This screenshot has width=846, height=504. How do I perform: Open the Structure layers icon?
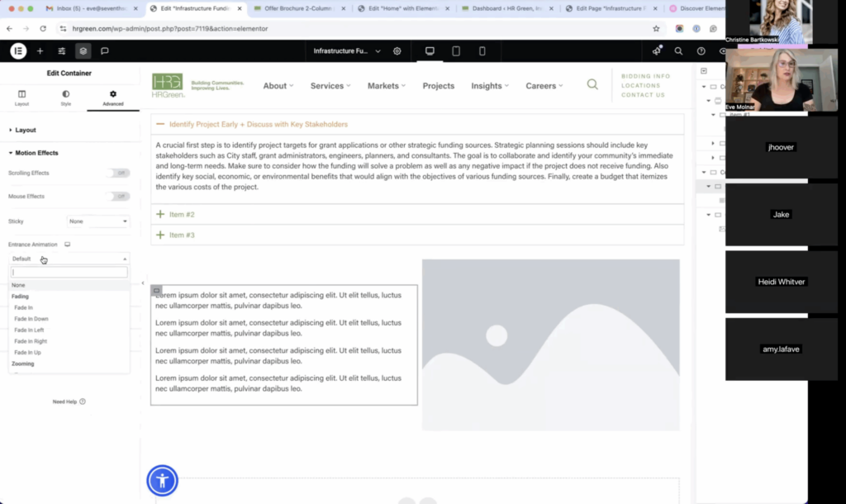coord(83,50)
